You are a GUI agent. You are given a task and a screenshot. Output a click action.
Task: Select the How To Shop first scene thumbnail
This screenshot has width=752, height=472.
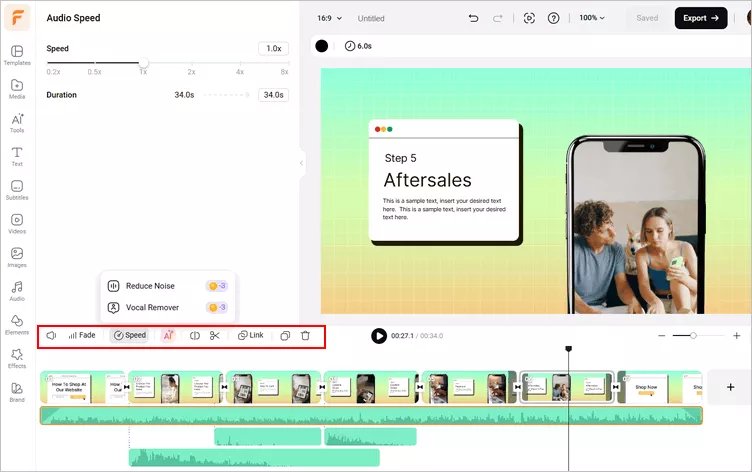pyautogui.click(x=82, y=387)
